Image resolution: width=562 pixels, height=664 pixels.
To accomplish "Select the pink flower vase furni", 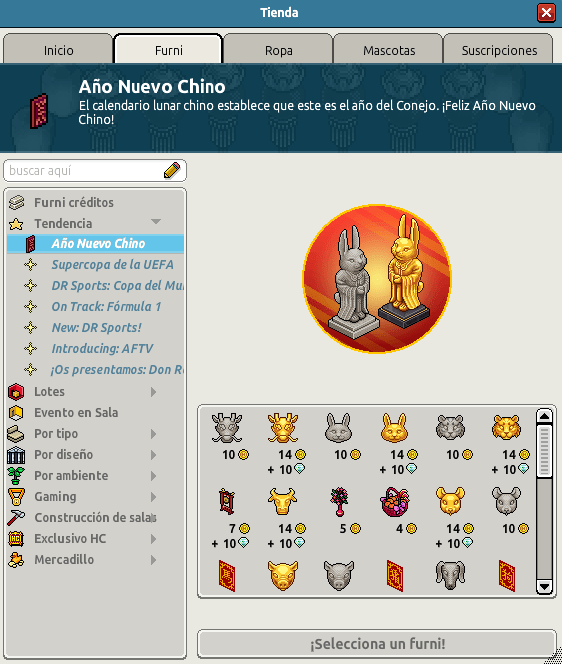I will tap(339, 501).
